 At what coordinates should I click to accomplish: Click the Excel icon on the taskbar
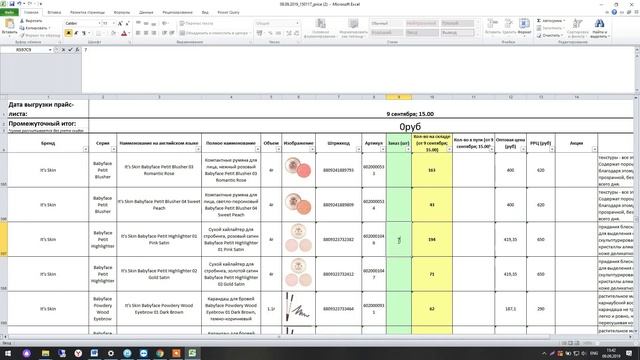192,353
